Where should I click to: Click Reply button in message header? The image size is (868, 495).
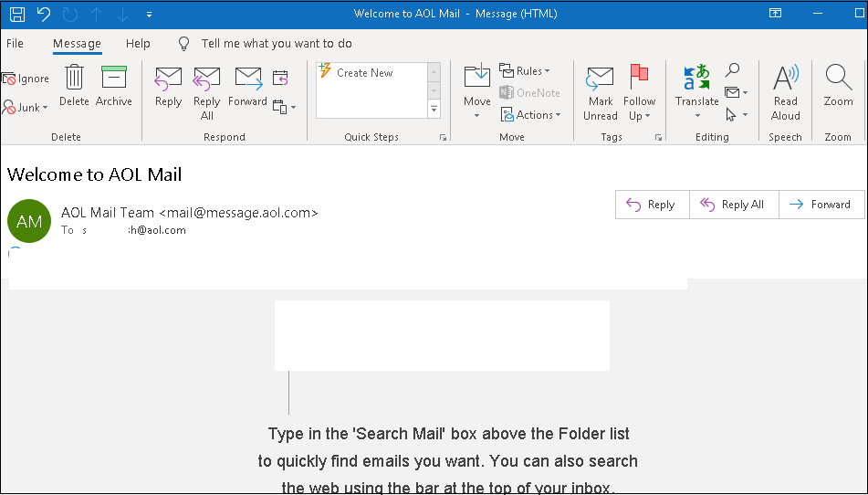click(652, 205)
